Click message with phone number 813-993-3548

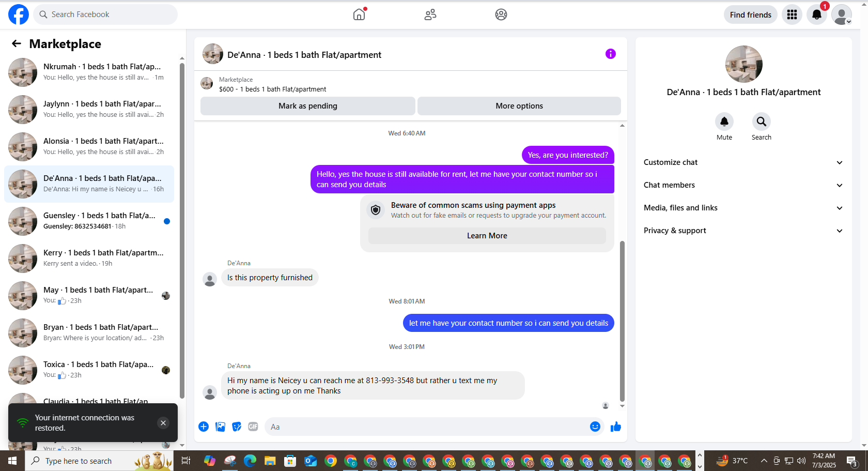pyautogui.click(x=373, y=386)
